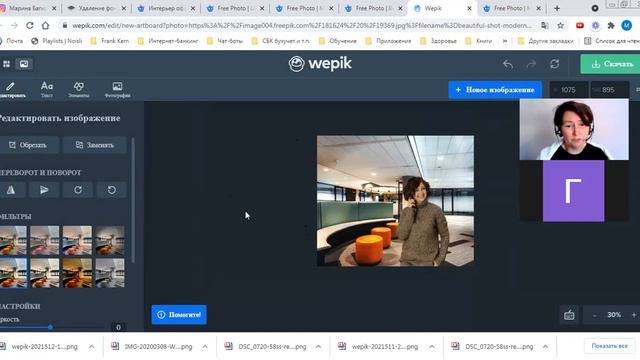Click the Помогите help button

pos(179,315)
